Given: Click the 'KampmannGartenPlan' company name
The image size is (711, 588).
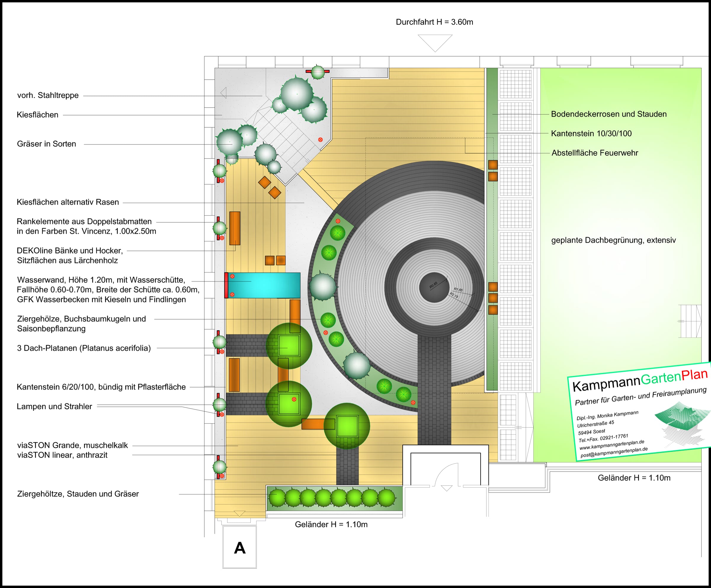Looking at the screenshot, I should [640, 380].
